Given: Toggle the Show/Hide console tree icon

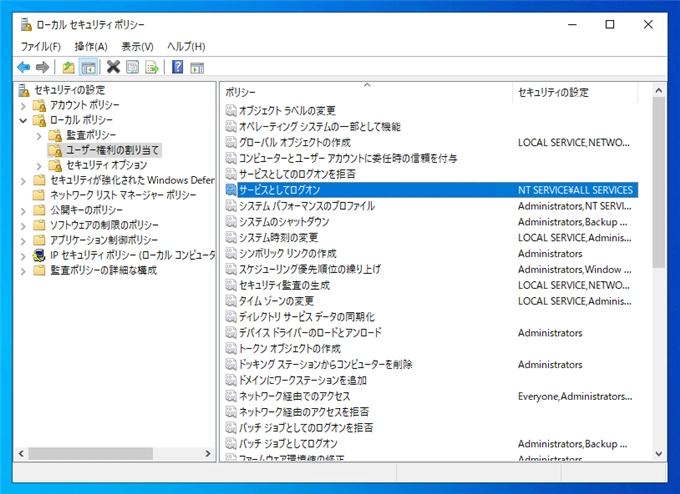Looking at the screenshot, I should tap(88, 67).
